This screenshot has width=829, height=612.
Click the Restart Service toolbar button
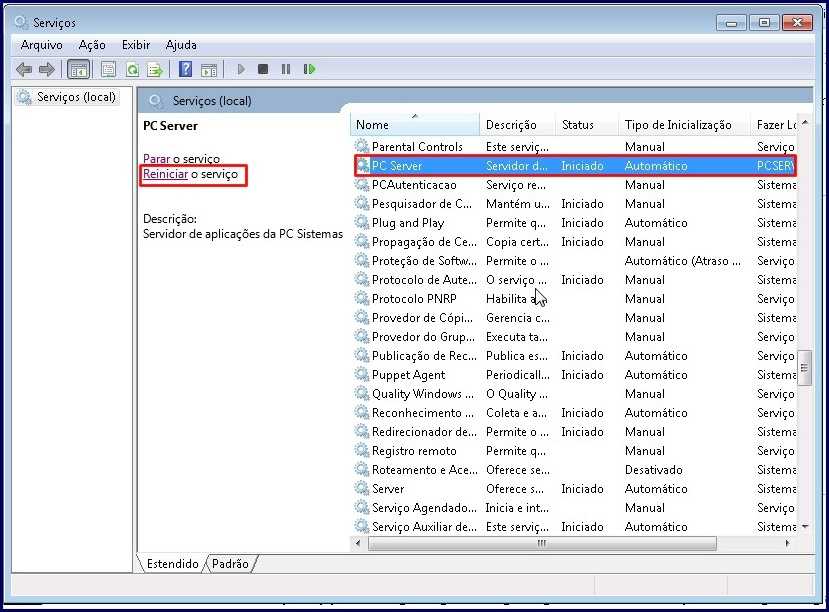[x=309, y=69]
